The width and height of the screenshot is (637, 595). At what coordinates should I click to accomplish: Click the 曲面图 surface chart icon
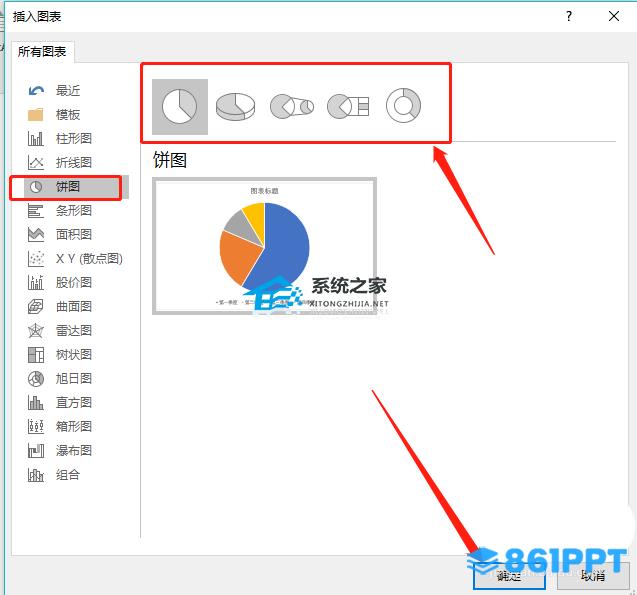point(36,306)
